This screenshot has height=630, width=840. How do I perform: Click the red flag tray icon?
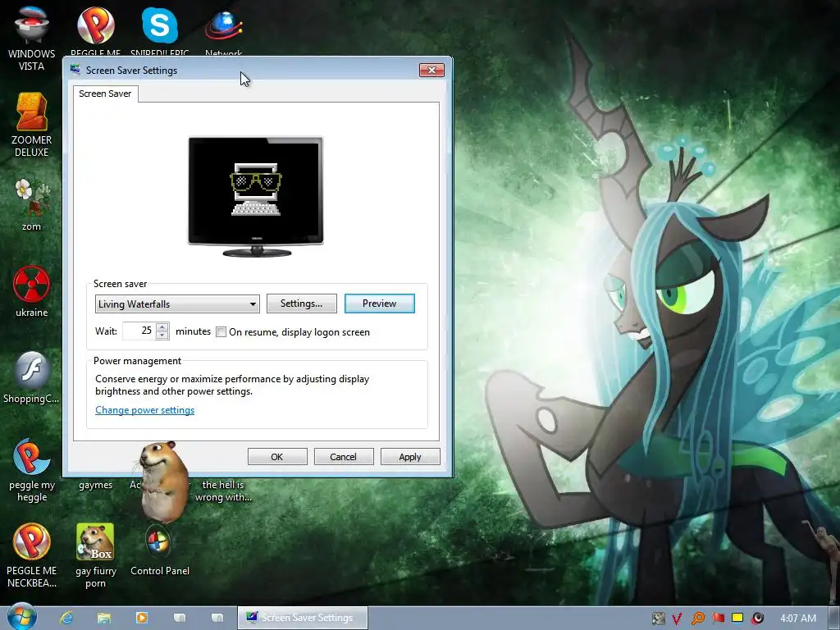(718, 619)
